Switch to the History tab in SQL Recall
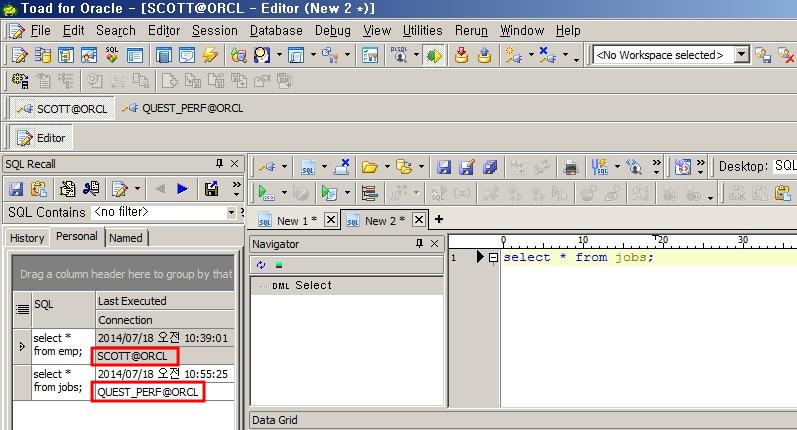The height and width of the screenshot is (430, 797). click(27, 237)
